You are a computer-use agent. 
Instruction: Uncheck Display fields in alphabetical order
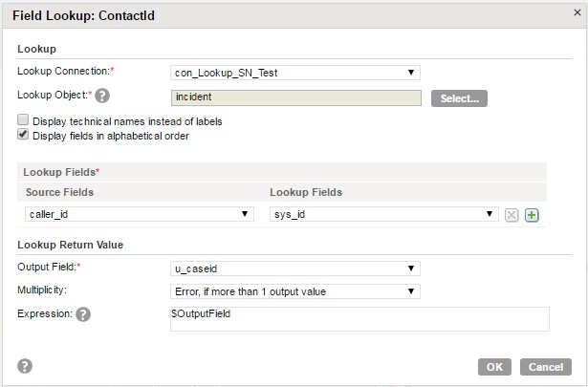pos(23,134)
